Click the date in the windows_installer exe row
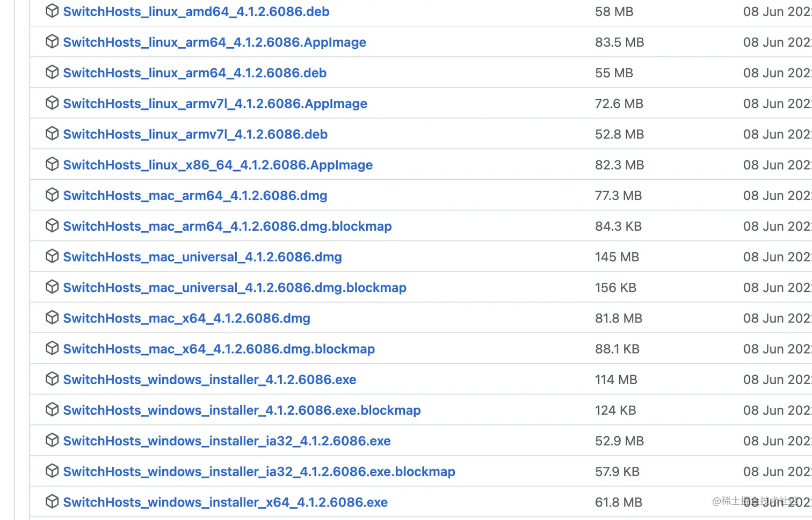Image resolution: width=812 pixels, height=520 pixels. coord(777,379)
